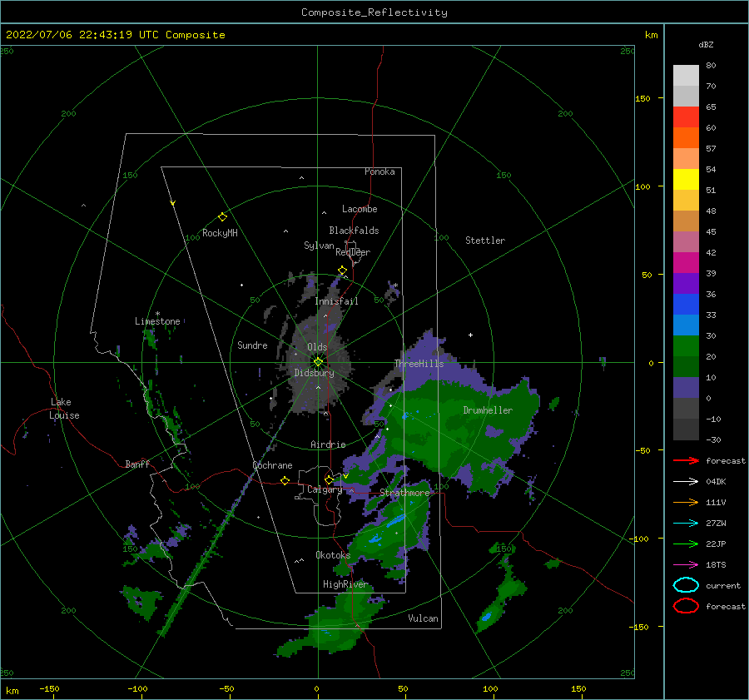Click the white plus marker east of ThreeHills
The width and height of the screenshot is (749, 700).
coord(470,335)
